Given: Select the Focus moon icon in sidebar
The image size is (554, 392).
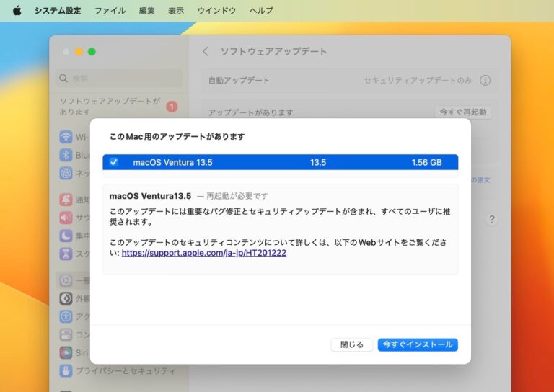Looking at the screenshot, I should (x=66, y=236).
